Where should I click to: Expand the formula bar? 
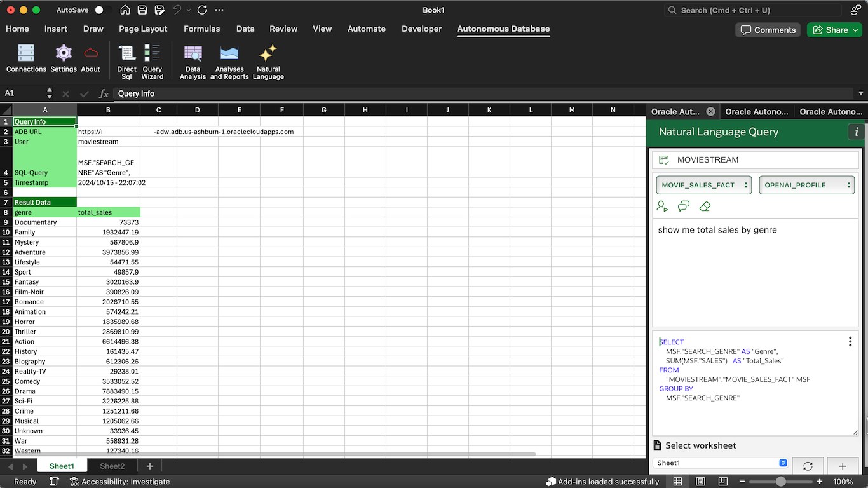coord(861,93)
